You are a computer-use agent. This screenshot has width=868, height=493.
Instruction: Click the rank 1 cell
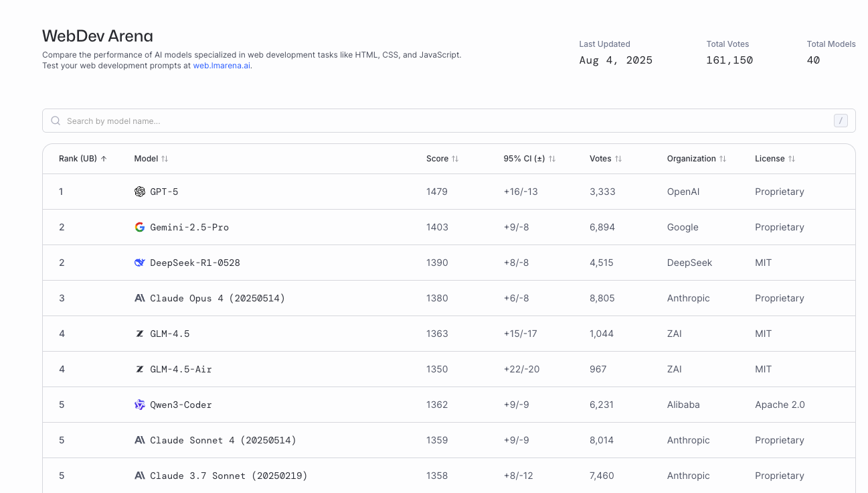coord(61,192)
